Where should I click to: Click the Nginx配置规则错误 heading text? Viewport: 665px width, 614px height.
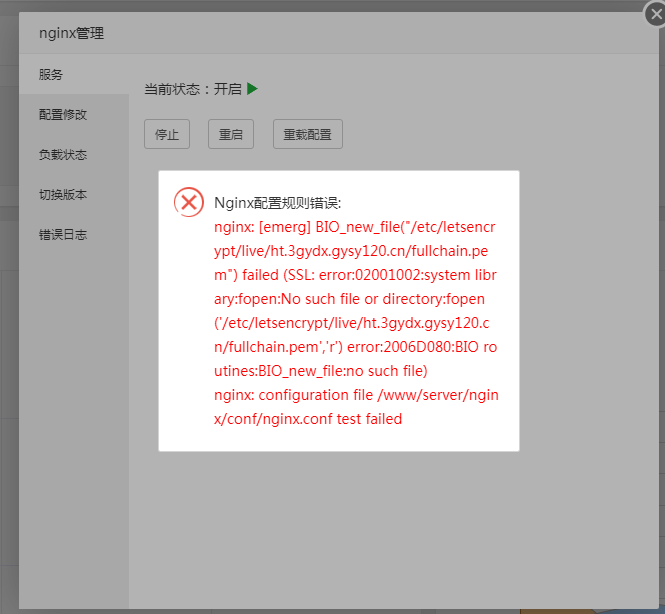point(277,203)
